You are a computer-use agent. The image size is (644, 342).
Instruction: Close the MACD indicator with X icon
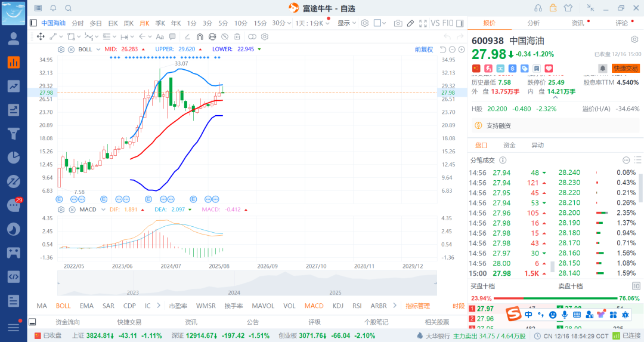click(x=72, y=209)
